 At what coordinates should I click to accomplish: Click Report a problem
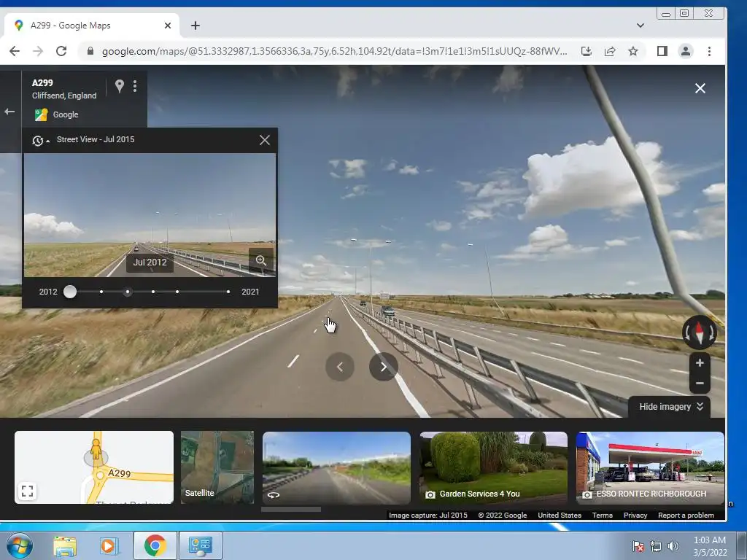(686, 516)
